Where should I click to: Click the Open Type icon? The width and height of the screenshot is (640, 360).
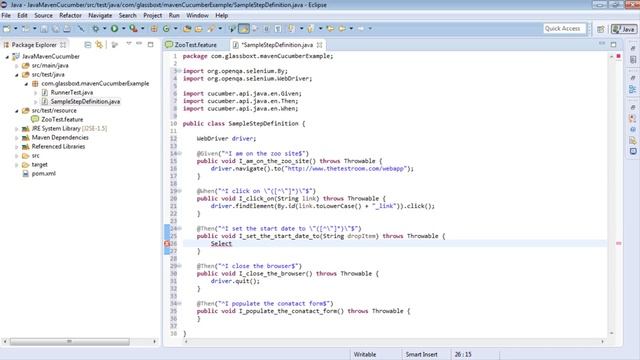tap(187, 29)
